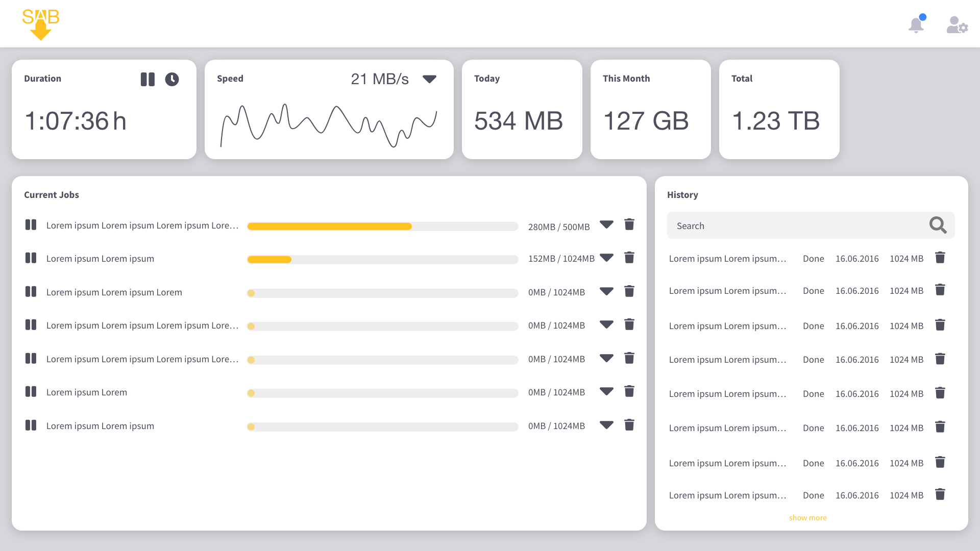Open the 'Lorem ipsum Lorem' job name

[x=87, y=392]
